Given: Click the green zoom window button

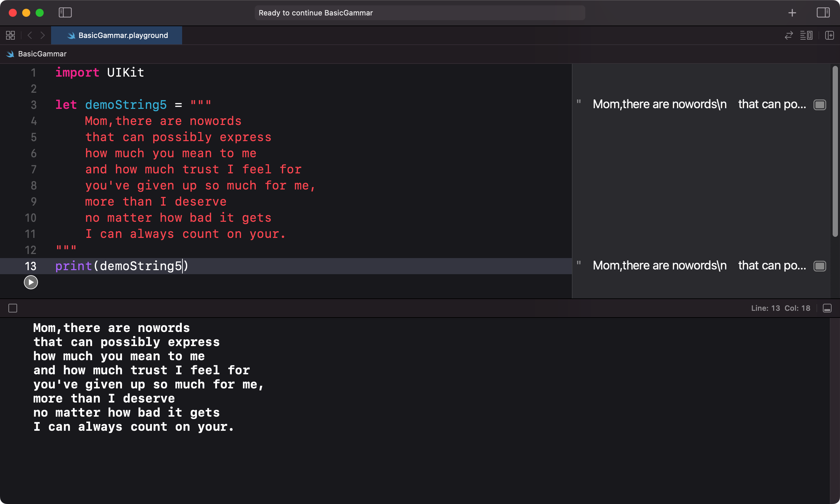Looking at the screenshot, I should 40,13.
